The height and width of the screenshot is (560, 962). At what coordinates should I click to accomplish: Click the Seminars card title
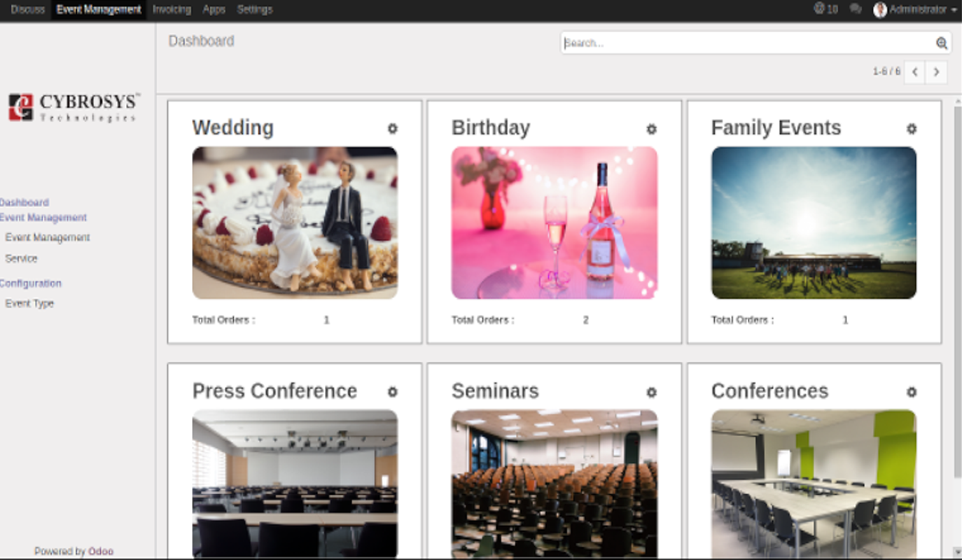[496, 391]
